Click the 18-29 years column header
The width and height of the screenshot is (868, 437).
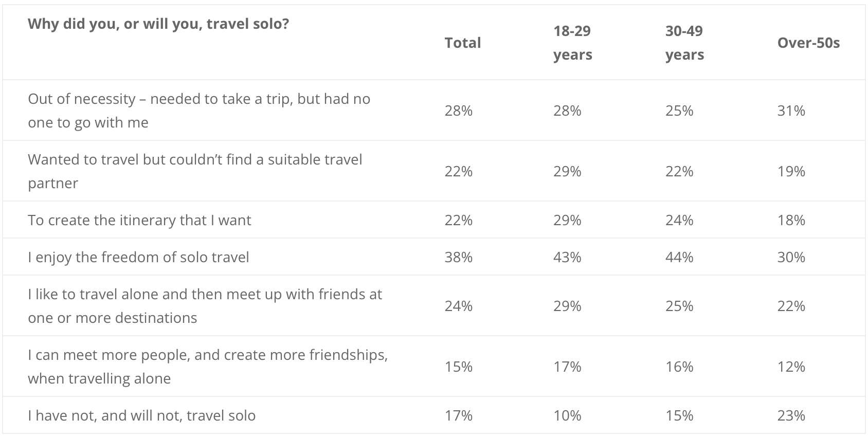tap(573, 43)
